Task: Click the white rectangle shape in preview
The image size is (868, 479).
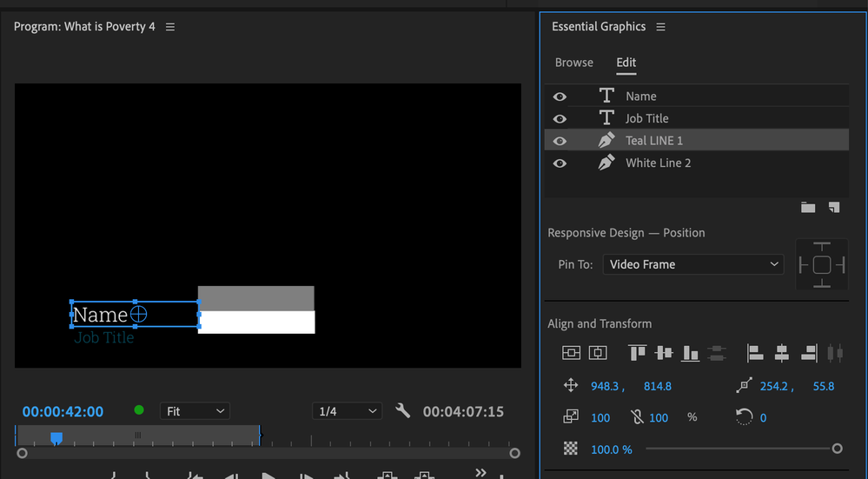Action: tap(256, 323)
